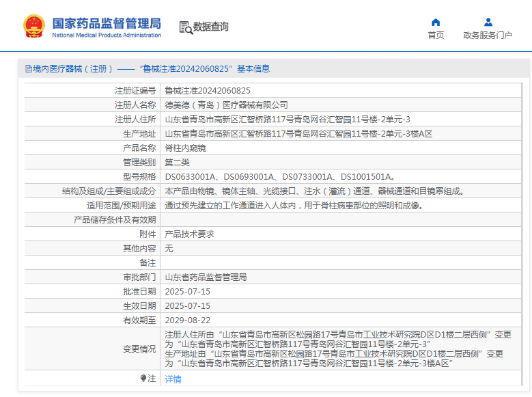
Task: Click the 注册证编号 label
Action: 135,91
